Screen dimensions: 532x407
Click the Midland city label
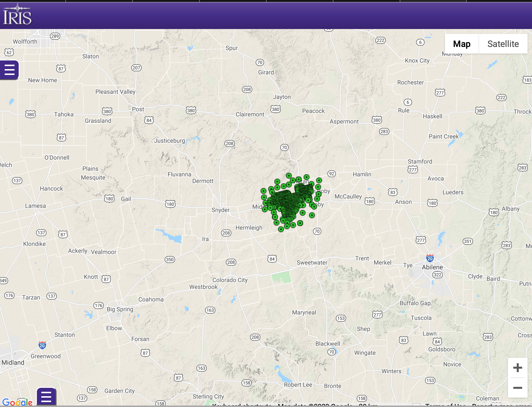point(13,363)
